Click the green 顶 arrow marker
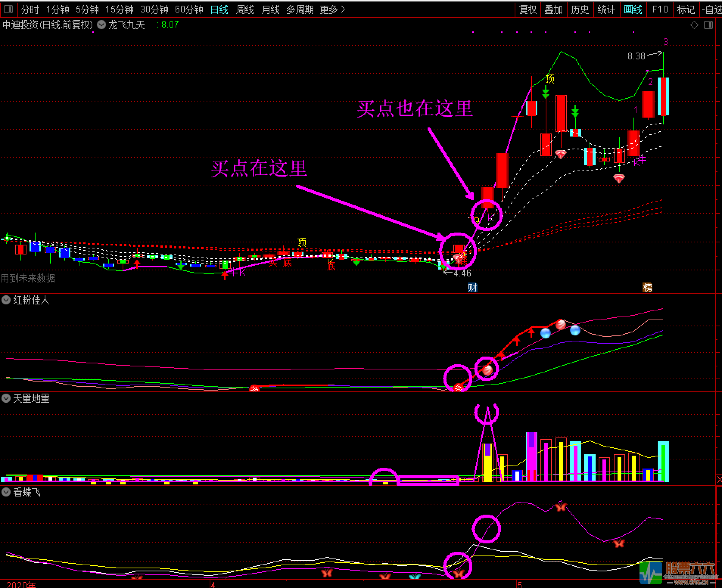This screenshot has height=588, width=722. tap(545, 92)
